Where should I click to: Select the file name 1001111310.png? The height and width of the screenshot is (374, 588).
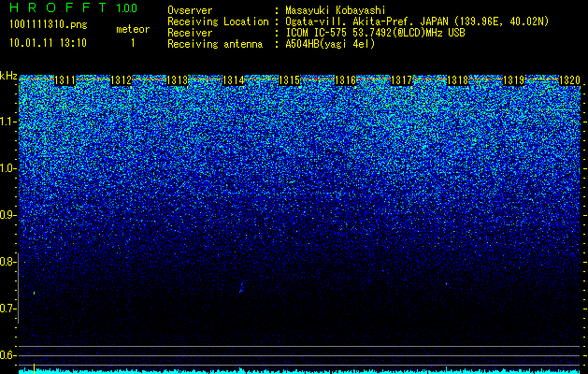(49, 24)
